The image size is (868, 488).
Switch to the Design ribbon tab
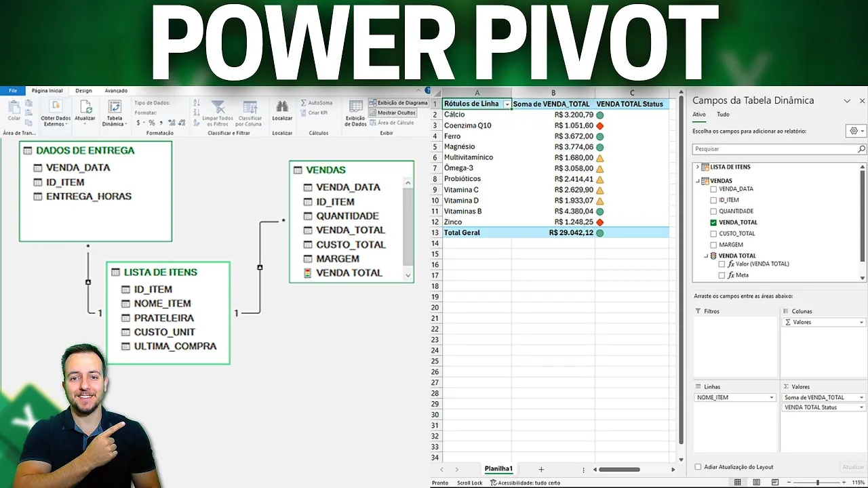pyautogui.click(x=83, y=90)
